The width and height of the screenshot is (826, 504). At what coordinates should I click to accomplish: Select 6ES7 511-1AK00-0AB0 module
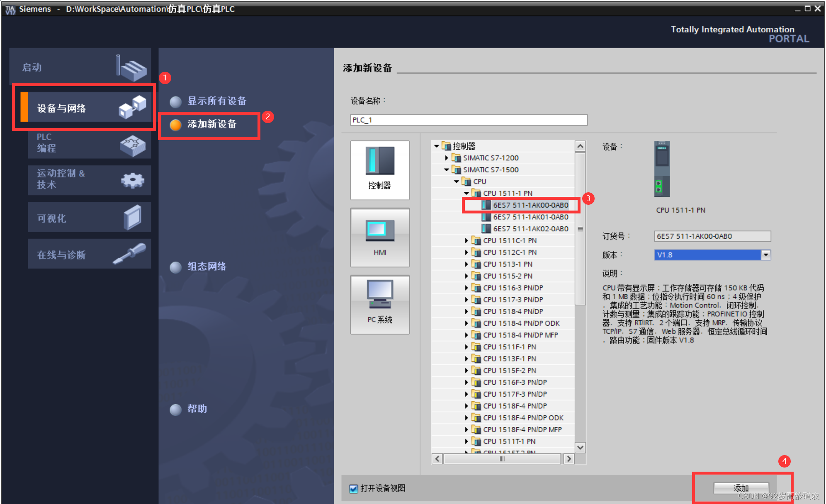(x=525, y=205)
